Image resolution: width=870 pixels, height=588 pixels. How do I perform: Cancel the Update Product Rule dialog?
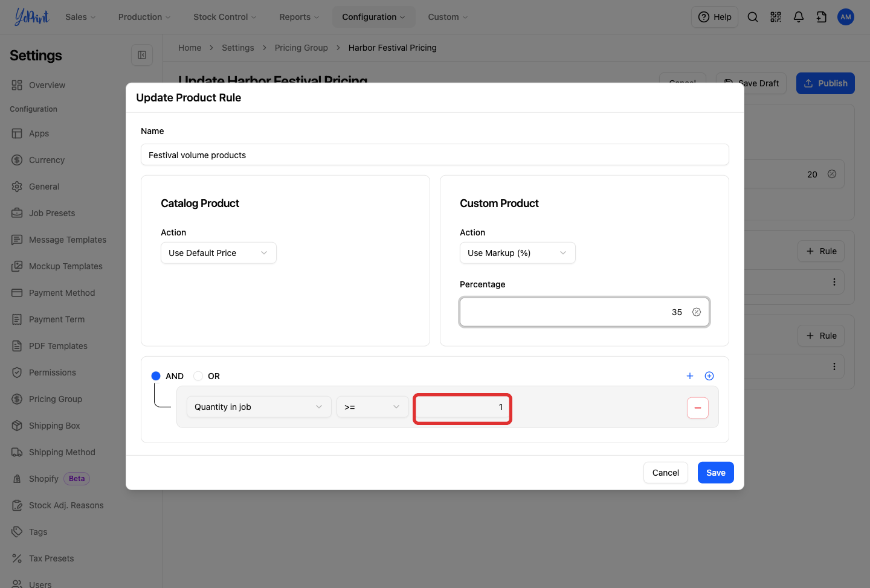pos(666,473)
